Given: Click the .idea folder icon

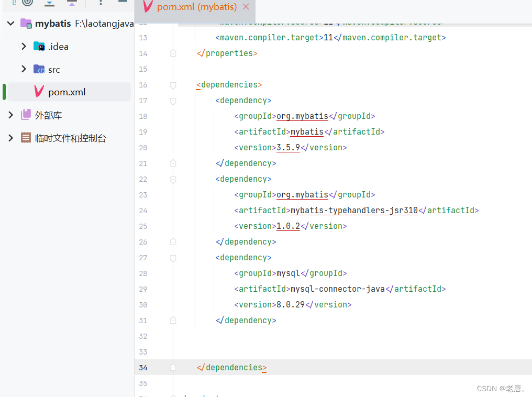Looking at the screenshot, I should (x=39, y=46).
